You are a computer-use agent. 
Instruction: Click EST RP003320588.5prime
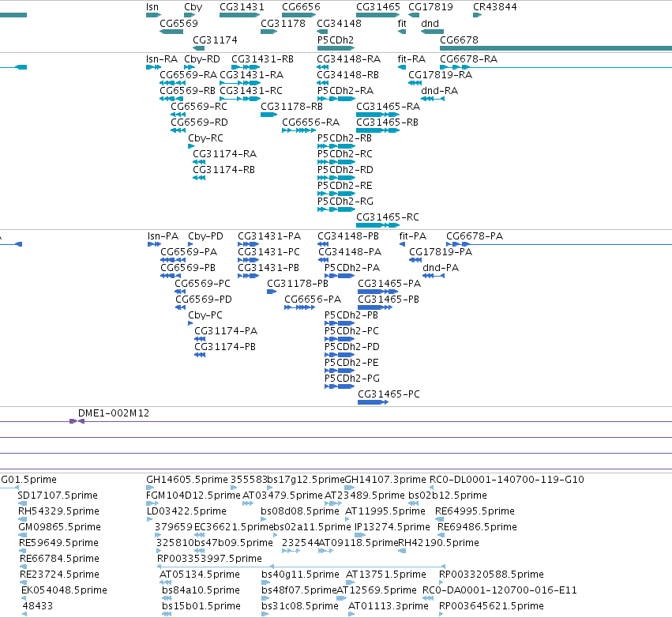coord(492,575)
